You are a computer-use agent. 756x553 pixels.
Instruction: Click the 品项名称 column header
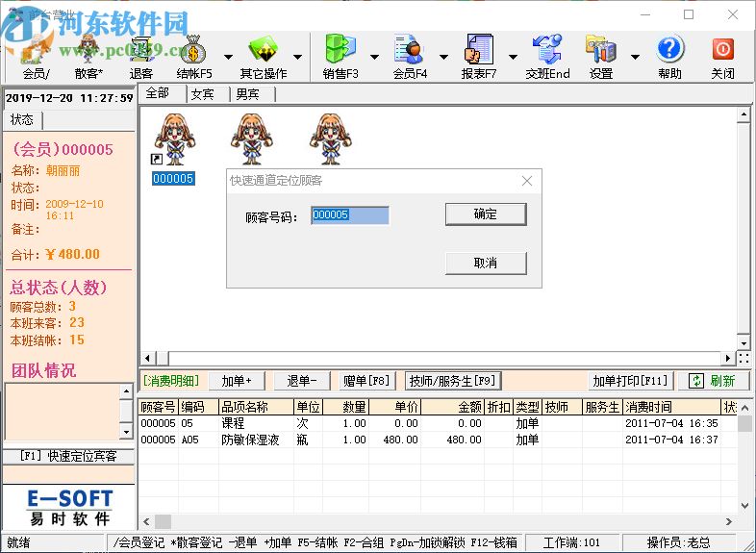(256, 408)
